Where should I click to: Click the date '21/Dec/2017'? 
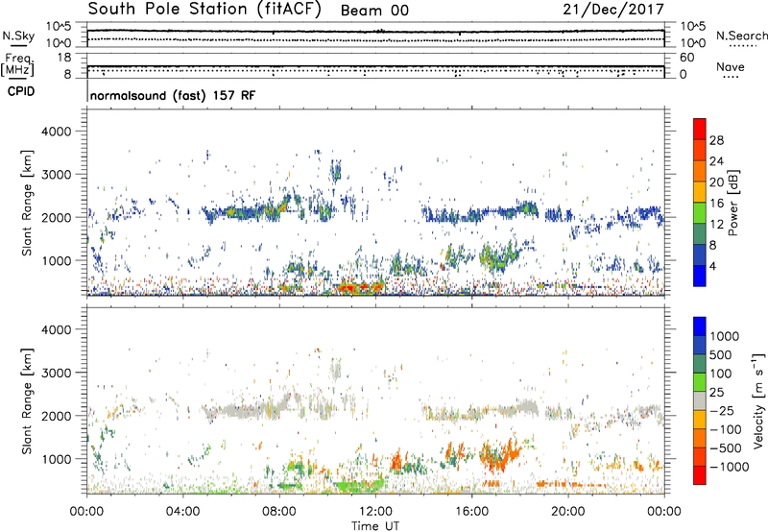(x=613, y=9)
